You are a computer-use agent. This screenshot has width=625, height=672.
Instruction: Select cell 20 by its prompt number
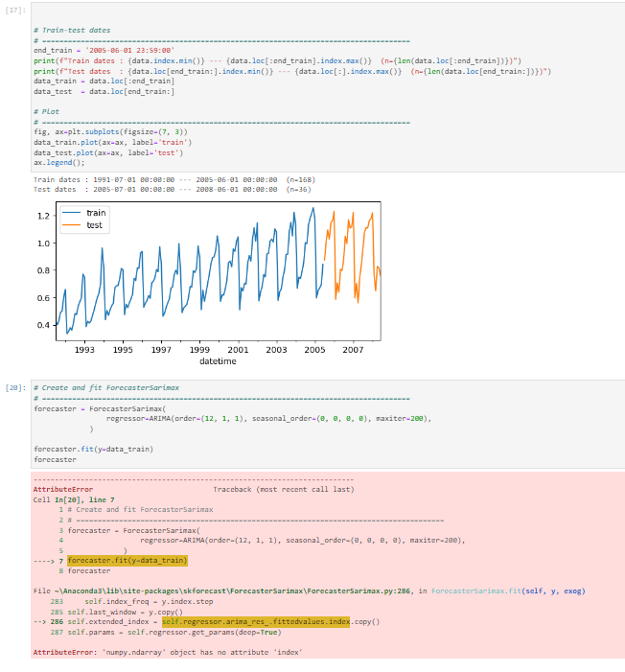tap(15, 388)
